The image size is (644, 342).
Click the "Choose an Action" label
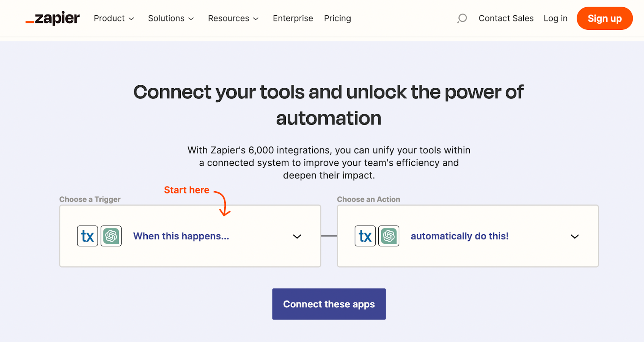(368, 199)
